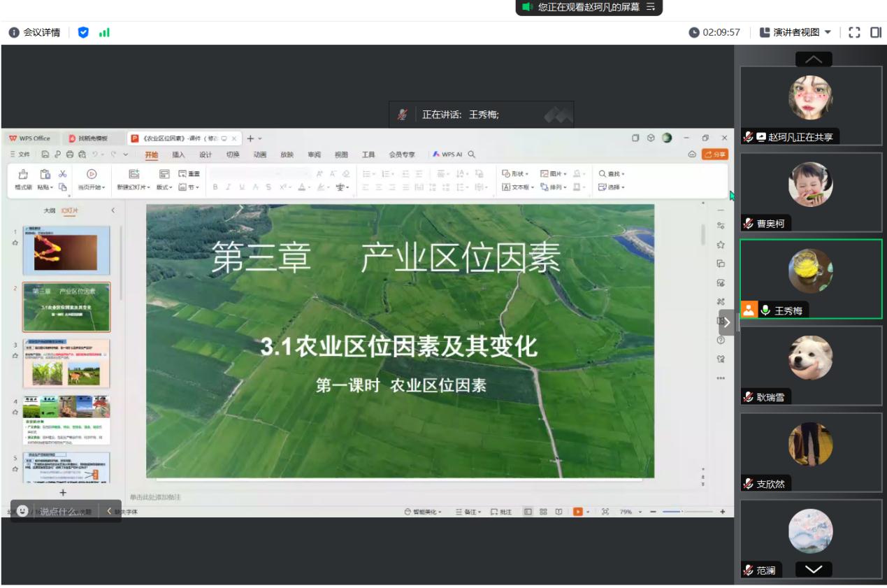Click the orange slideshow play button in status bar
Screen dimensions: 887x588
coord(577,512)
